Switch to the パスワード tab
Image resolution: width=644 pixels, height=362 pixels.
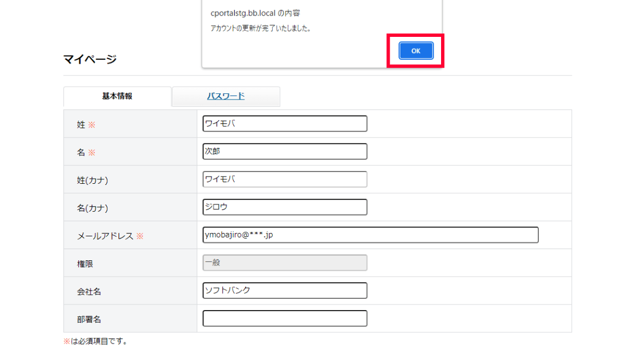click(x=226, y=96)
